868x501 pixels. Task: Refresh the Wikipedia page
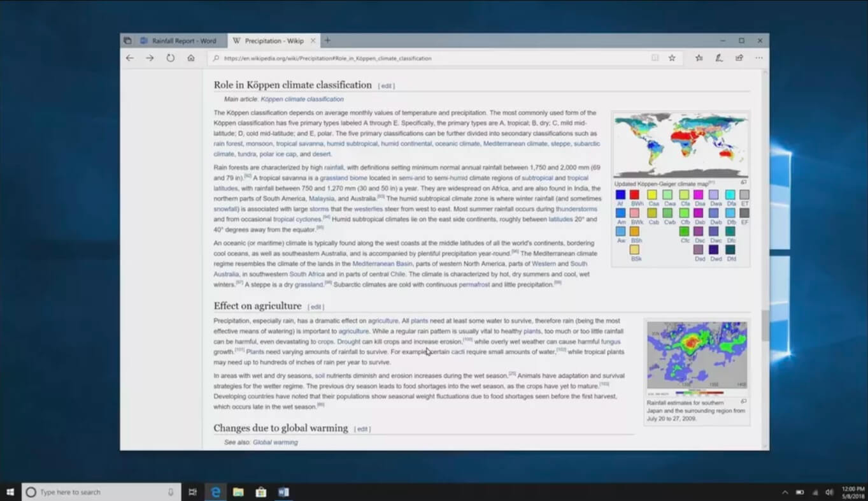tap(171, 58)
